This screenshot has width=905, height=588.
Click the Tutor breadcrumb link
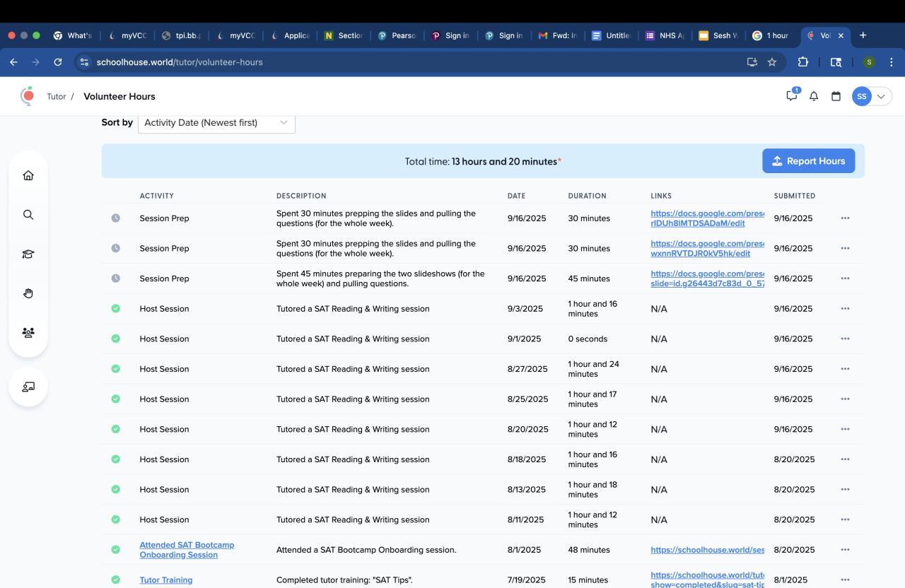(57, 97)
